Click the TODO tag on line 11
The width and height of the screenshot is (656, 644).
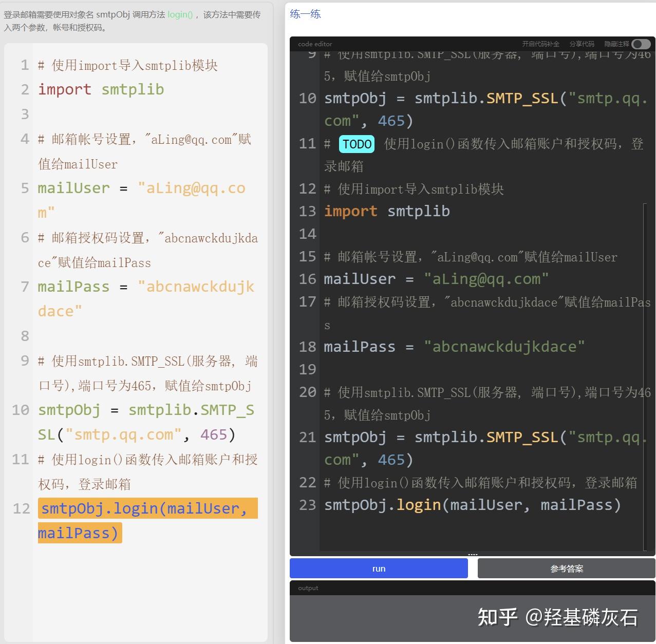[x=357, y=144]
